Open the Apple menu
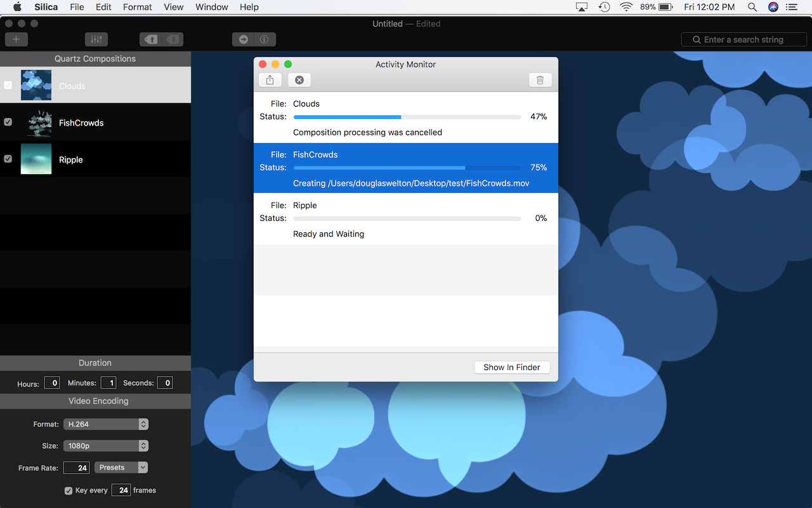The width and height of the screenshot is (812, 508). (x=17, y=7)
